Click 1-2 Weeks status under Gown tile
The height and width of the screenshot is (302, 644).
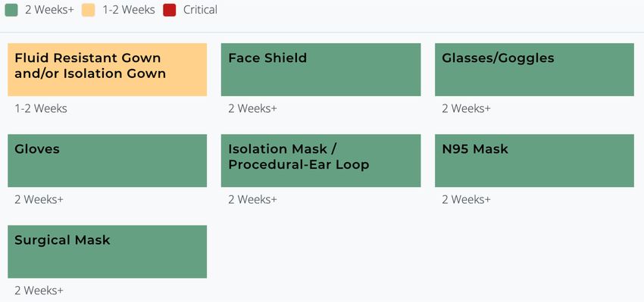point(41,109)
